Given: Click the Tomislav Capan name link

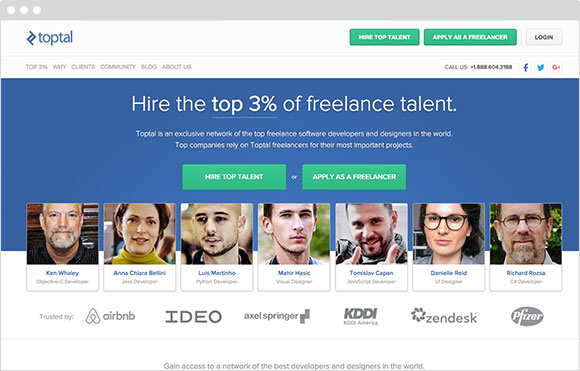Looking at the screenshot, I should [371, 273].
